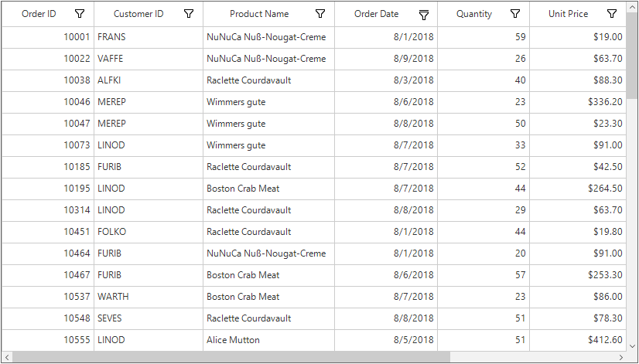This screenshot has width=639, height=364.
Task: Select order ID cell 10046
Action: pos(48,102)
